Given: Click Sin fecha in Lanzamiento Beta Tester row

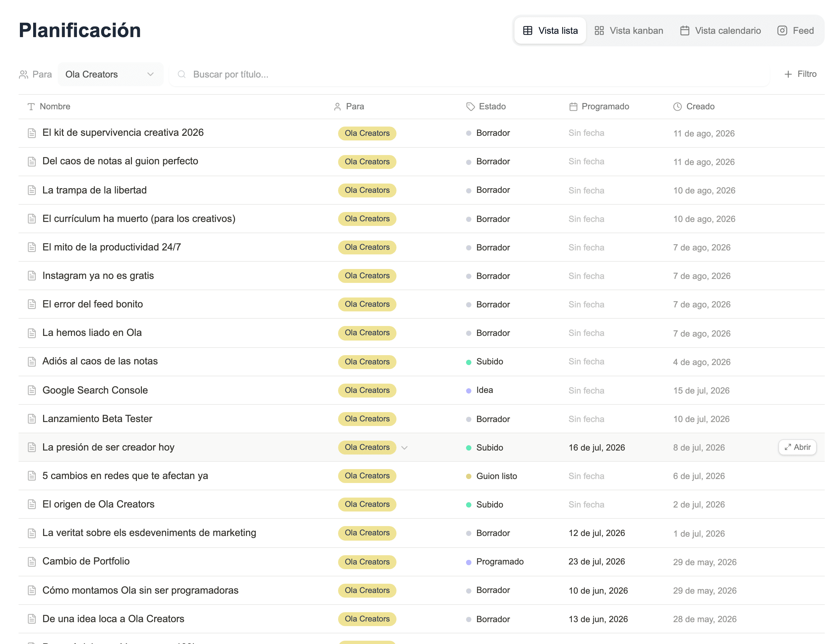Looking at the screenshot, I should [586, 419].
